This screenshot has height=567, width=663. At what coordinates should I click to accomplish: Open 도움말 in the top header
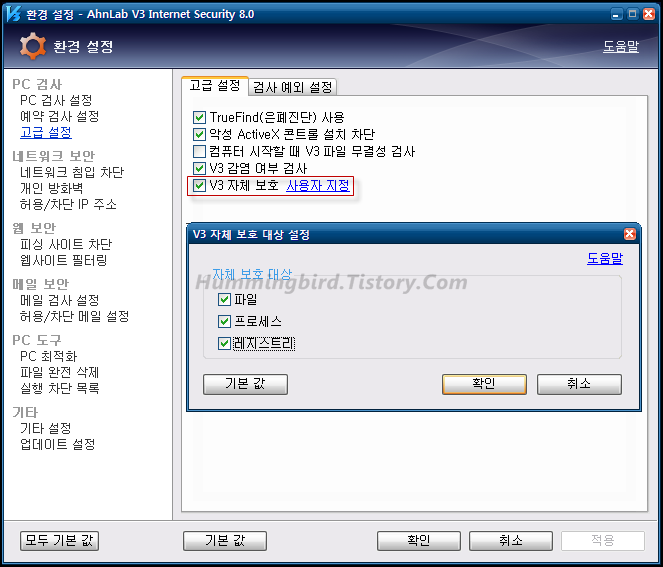point(621,47)
